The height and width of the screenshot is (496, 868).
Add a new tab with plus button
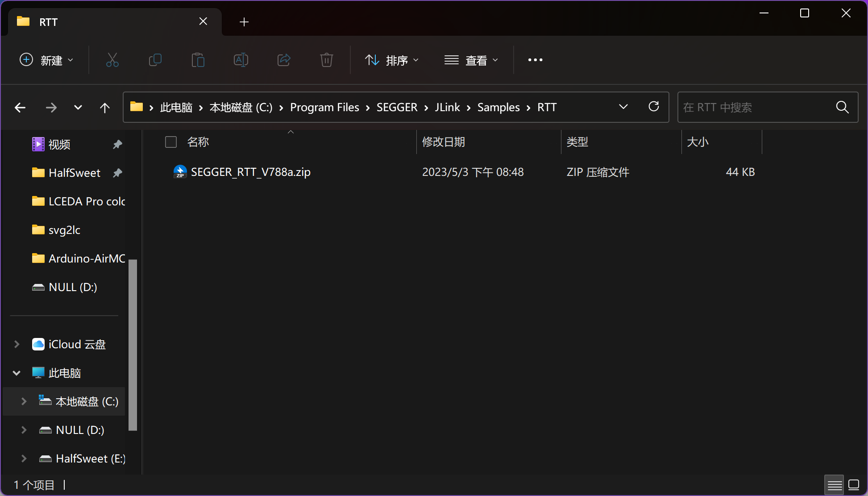244,22
